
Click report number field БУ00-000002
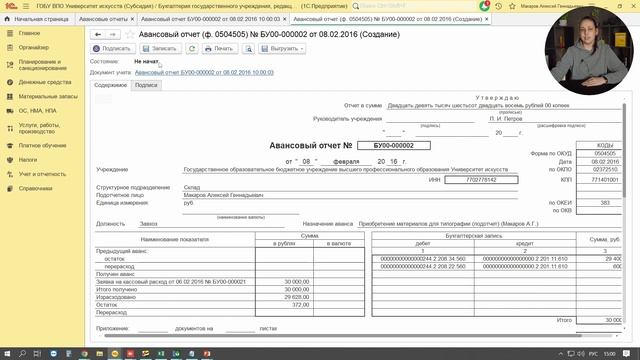tap(393, 146)
